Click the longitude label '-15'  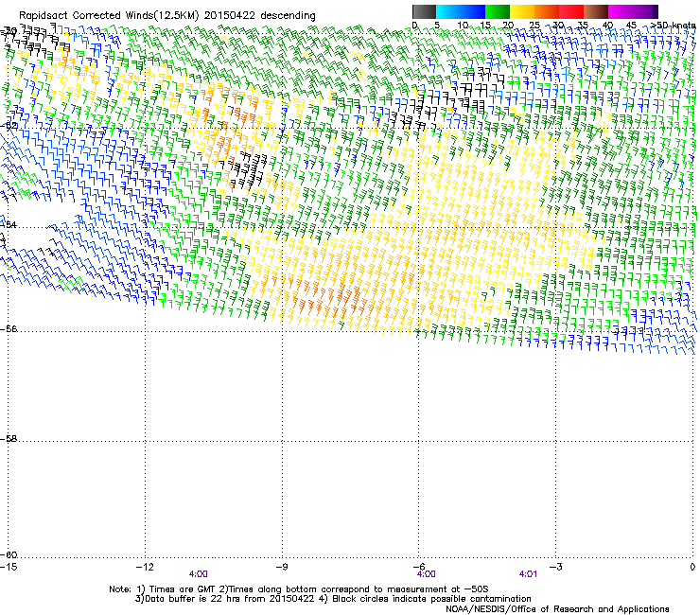(9, 567)
